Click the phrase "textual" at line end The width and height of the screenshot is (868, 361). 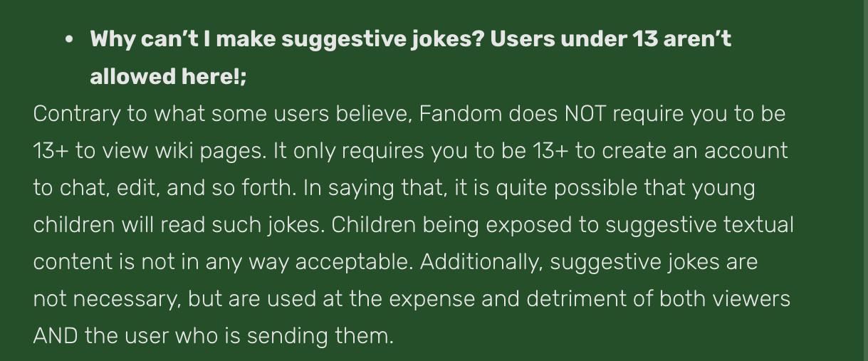click(758, 225)
